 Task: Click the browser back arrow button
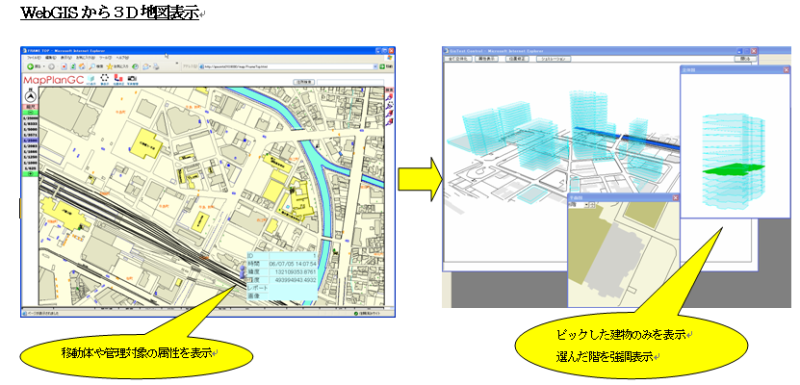click(x=30, y=66)
